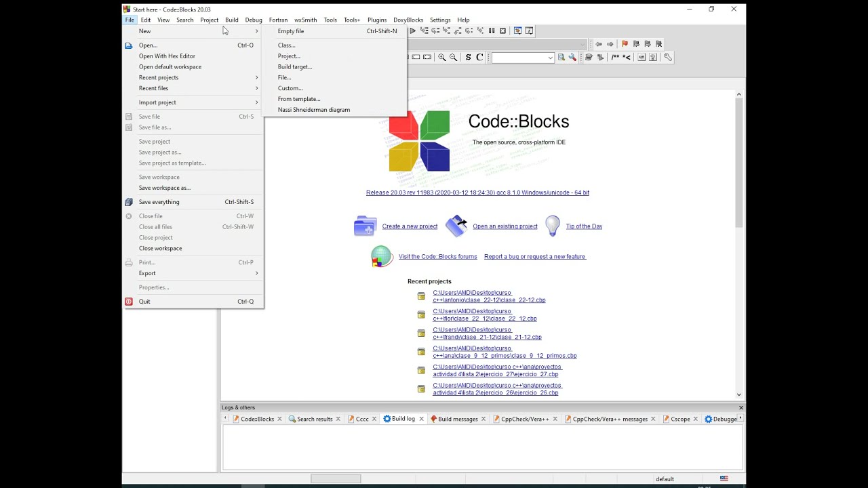Toggle bookmark with the orange flag icon
This screenshot has height=488, width=868.
625,44
